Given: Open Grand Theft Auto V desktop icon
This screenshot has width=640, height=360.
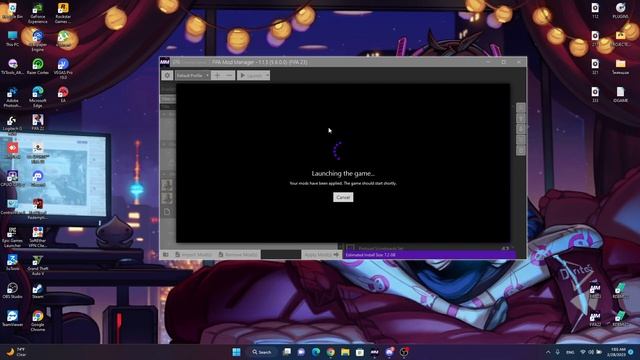Looking at the screenshot, I should pyautogui.click(x=38, y=265).
